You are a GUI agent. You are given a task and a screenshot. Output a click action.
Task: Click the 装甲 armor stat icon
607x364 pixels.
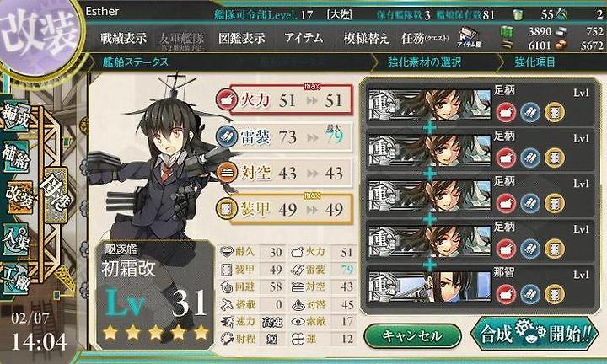coord(227,209)
